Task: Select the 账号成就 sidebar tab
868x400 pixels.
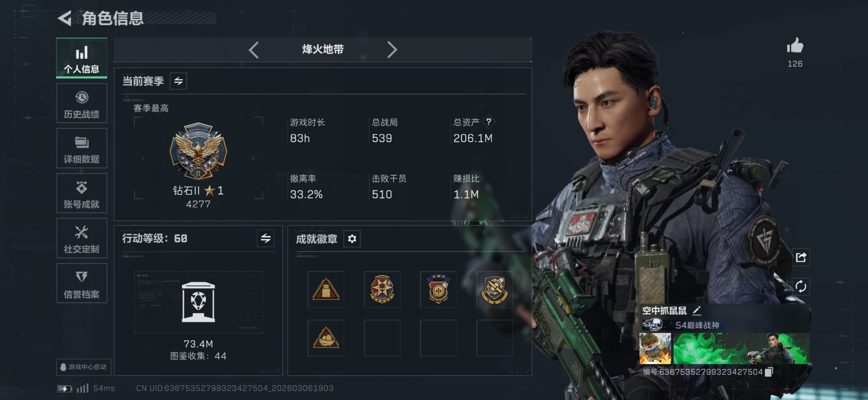Action: click(82, 193)
